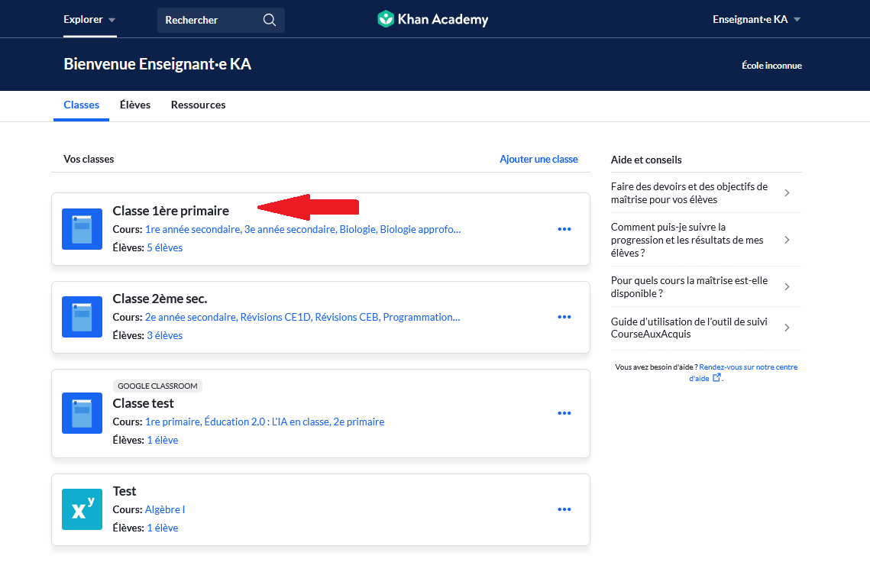The height and width of the screenshot is (588, 870).
Task: Open the 1re année secondaire course list link
Action: pos(303,229)
